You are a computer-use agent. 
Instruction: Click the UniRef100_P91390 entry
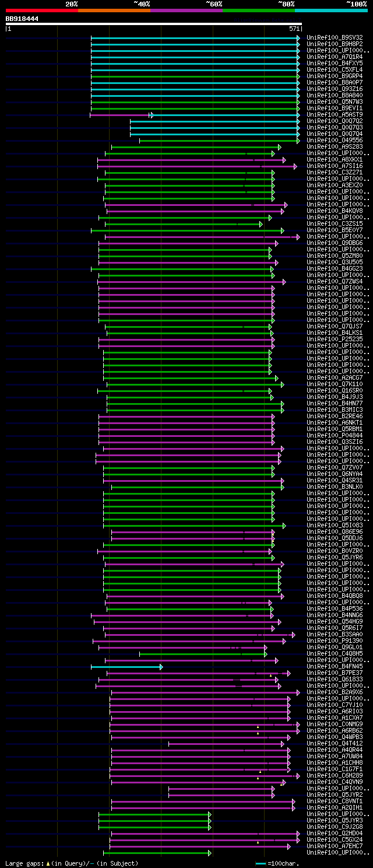click(x=335, y=640)
